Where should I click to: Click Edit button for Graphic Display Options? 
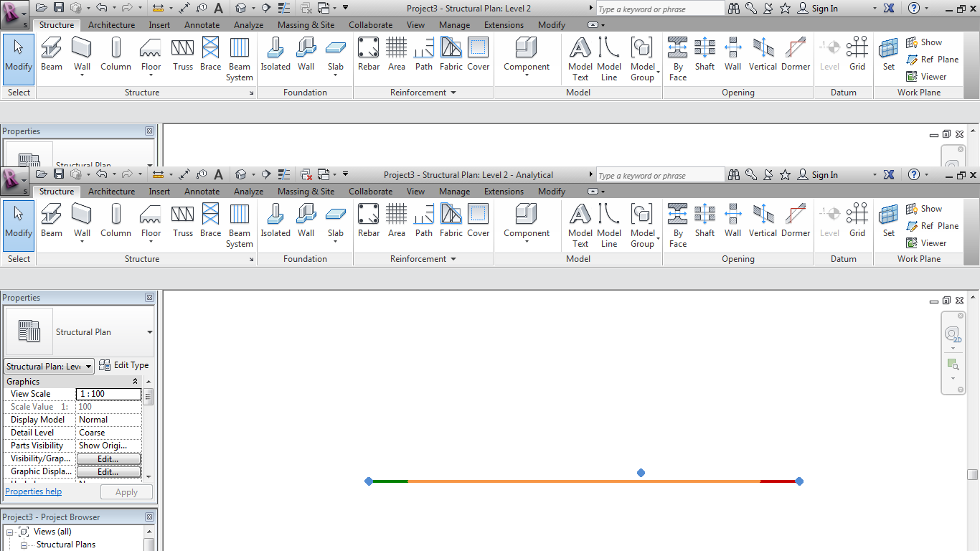pyautogui.click(x=108, y=472)
